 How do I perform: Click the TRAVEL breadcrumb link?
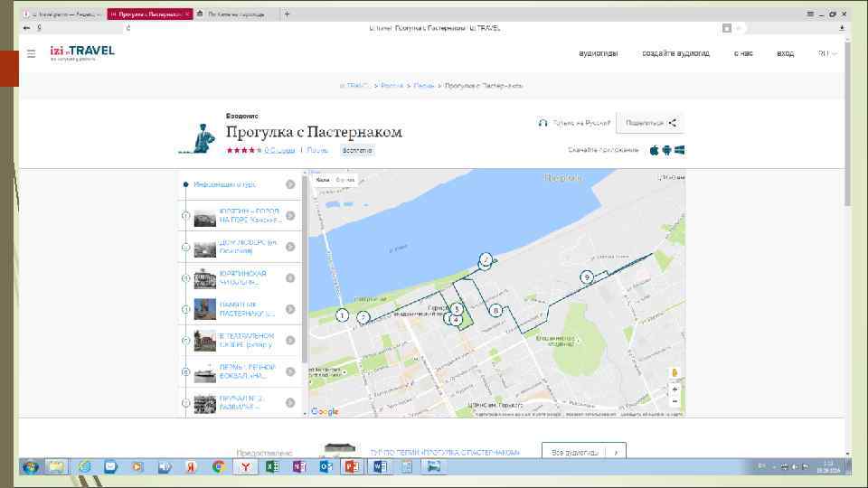(354, 86)
